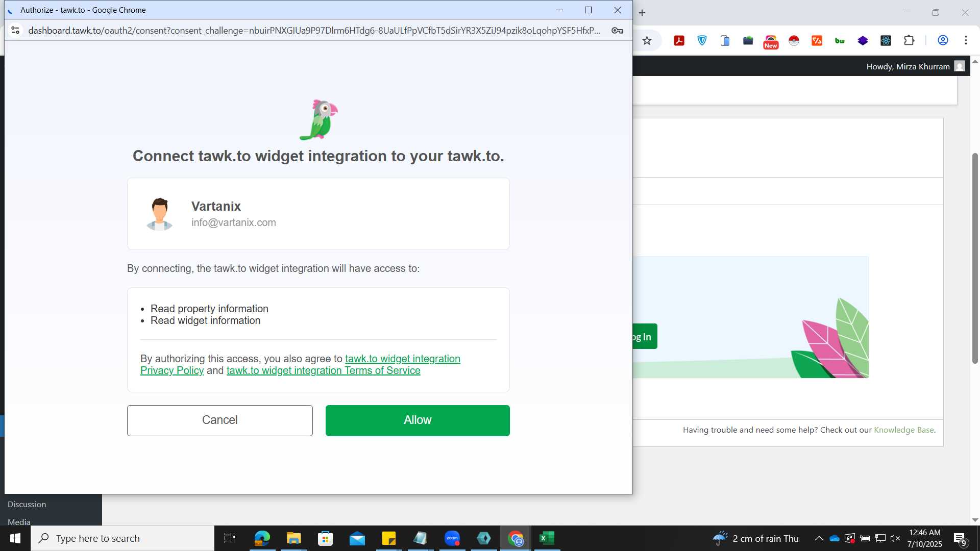Click the red and white ball extension icon

[794, 40]
